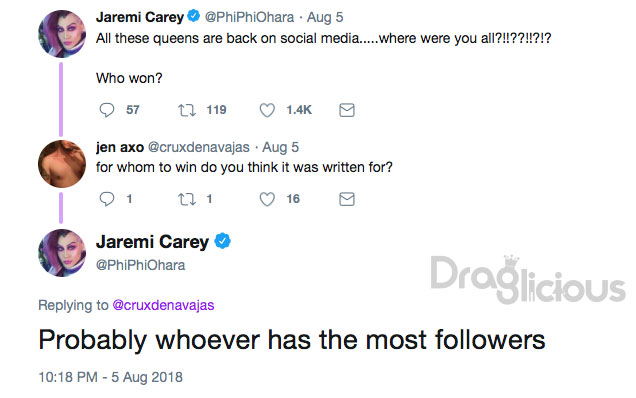Click @cruxdenavajas link in 'Replying to'
The height and width of the screenshot is (398, 636).
163,305
